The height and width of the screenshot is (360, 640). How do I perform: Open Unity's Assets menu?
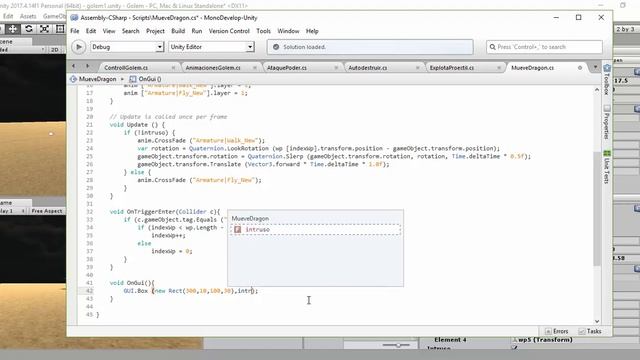click(28, 16)
